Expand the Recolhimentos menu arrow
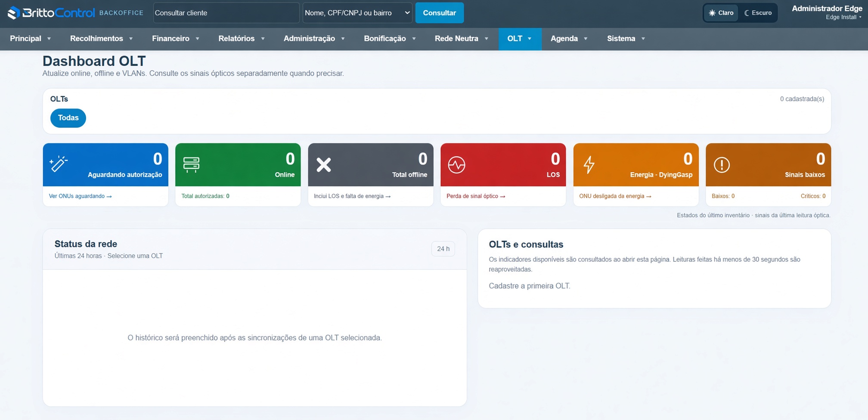The height and width of the screenshot is (420, 868). [131, 39]
